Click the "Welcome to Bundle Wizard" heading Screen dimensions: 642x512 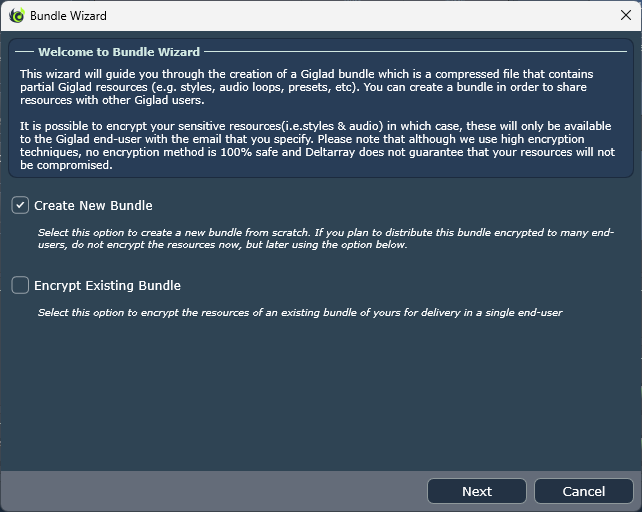pos(119,52)
